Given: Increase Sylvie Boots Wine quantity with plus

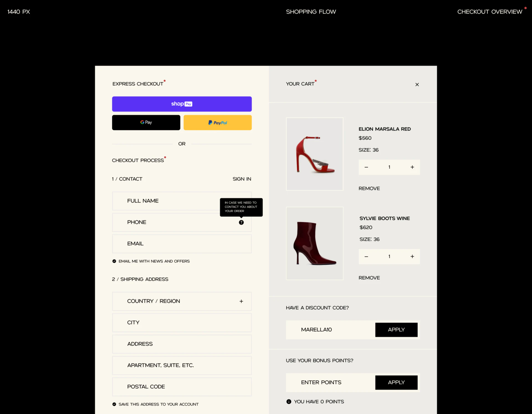Looking at the screenshot, I should [x=412, y=257].
